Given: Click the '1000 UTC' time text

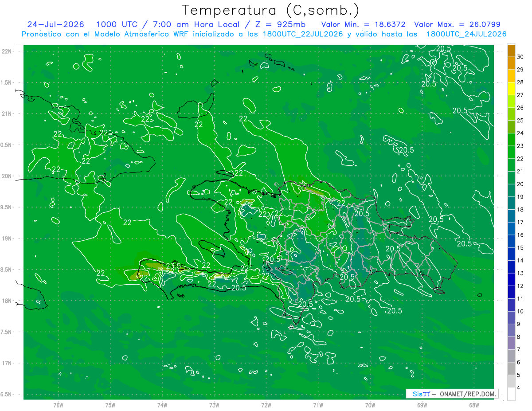Looking at the screenshot, I should coord(116,24).
